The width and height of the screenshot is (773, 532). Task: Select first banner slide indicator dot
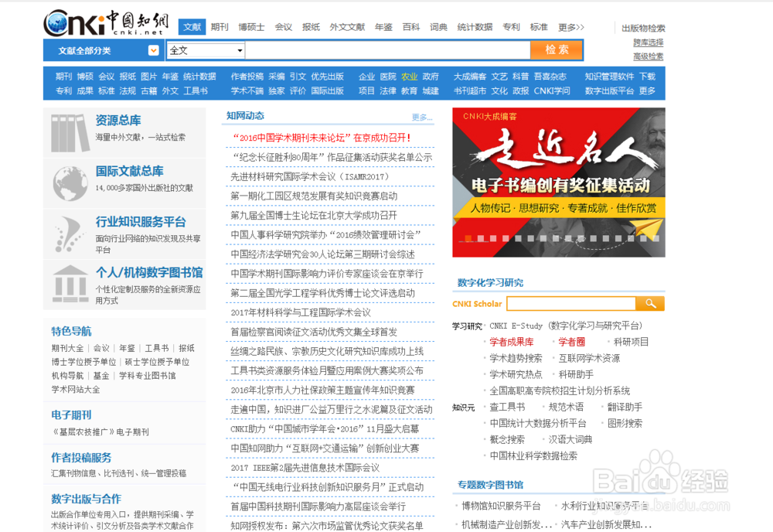pos(468,239)
